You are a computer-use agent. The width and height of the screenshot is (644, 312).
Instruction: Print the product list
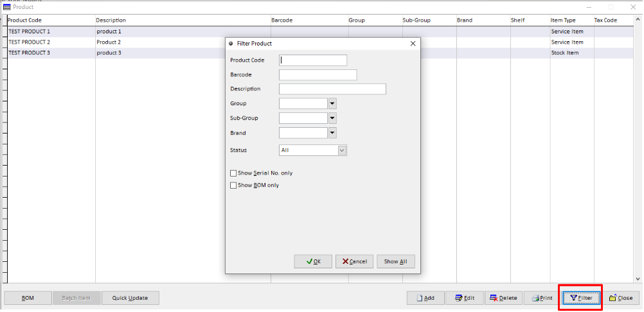(x=542, y=298)
